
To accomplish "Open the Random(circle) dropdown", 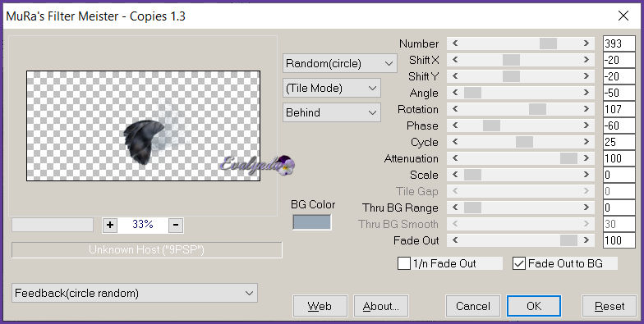I will 340,64.
